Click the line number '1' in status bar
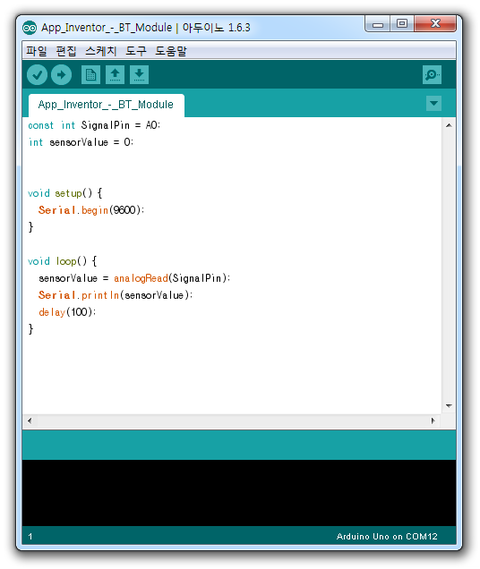Viewport: 480px width, 569px height. [30, 536]
